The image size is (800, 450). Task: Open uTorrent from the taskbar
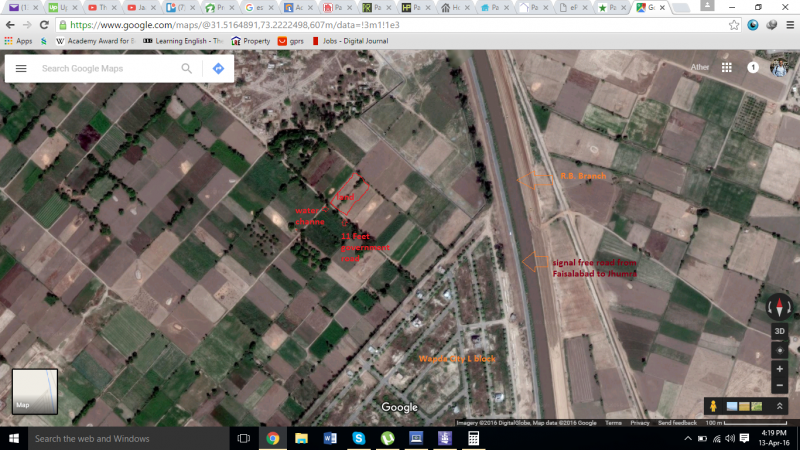click(x=387, y=438)
